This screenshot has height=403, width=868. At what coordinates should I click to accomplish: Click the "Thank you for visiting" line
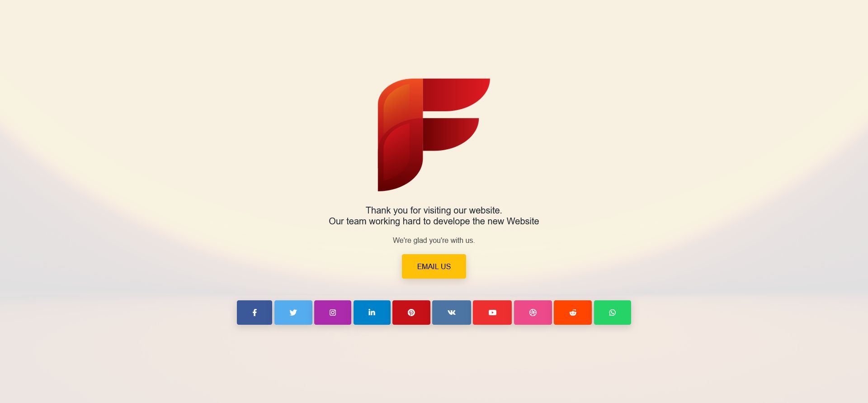[x=434, y=210]
